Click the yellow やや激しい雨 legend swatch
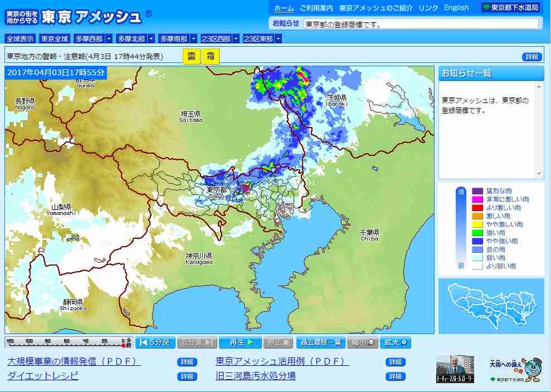The width and height of the screenshot is (551, 392). 477,224
